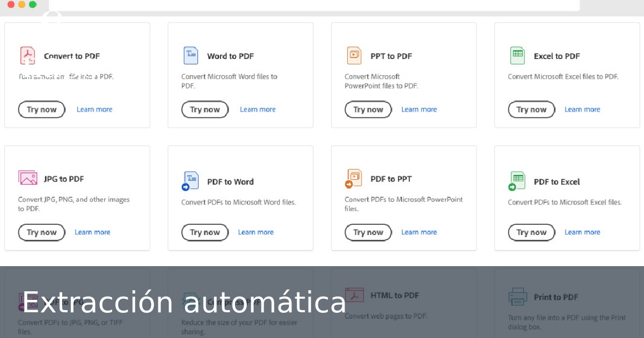Try now for Convert to PDF
Image resolution: width=644 pixels, height=338 pixels.
pyautogui.click(x=42, y=109)
